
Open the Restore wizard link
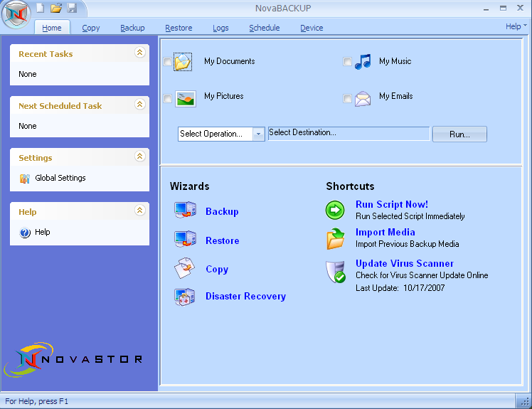tap(222, 240)
